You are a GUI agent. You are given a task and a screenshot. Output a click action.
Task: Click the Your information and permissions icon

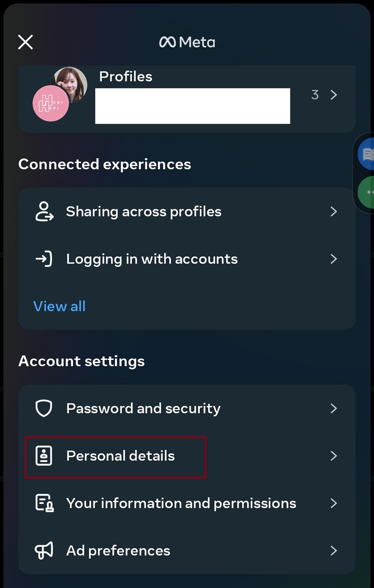[x=44, y=503]
